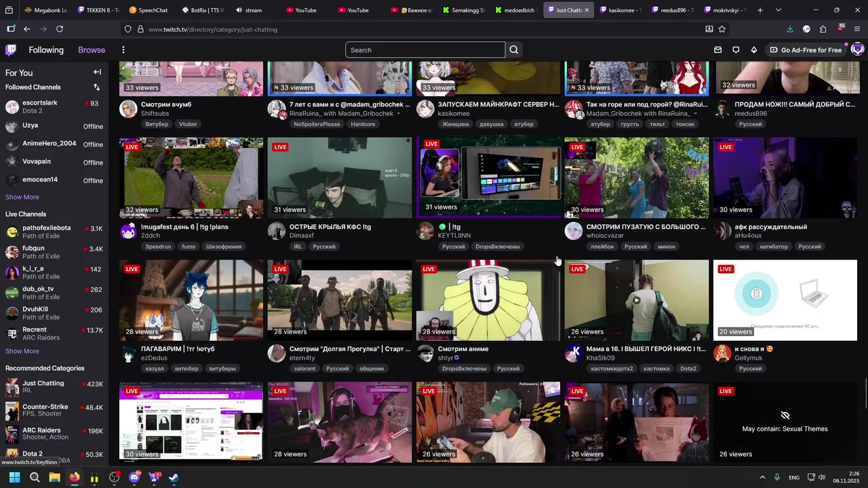
Task: Toggle the browser sidebar panel icon
Action: 11,29
